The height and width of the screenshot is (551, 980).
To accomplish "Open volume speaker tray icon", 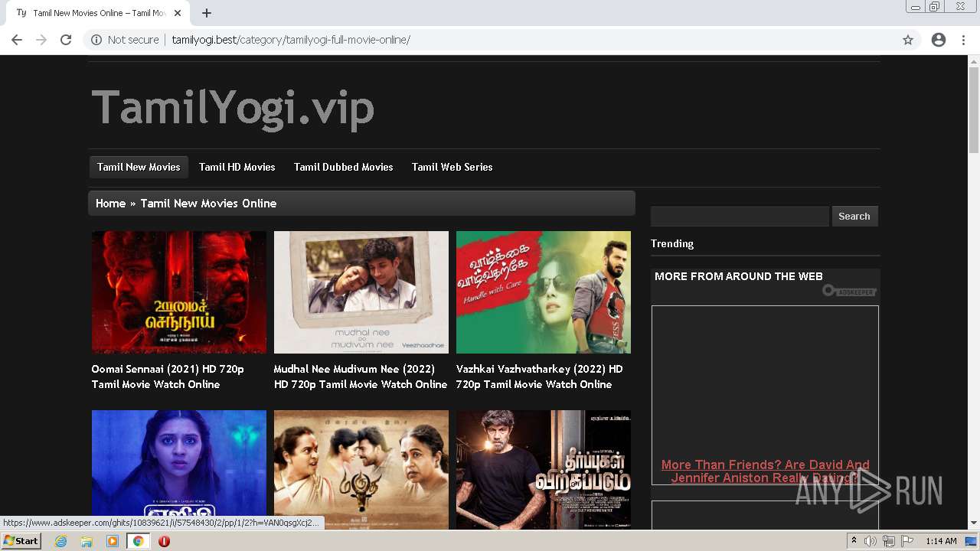I will tap(871, 541).
